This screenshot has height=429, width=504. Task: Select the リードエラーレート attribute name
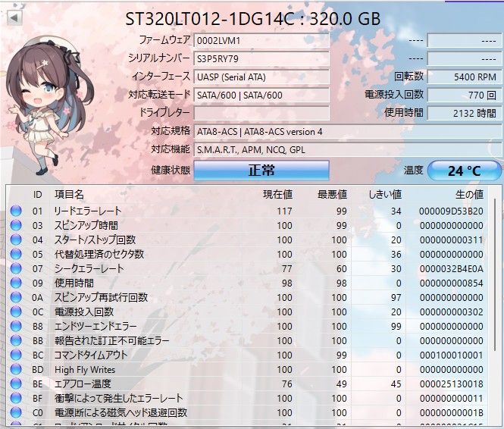click(x=88, y=211)
